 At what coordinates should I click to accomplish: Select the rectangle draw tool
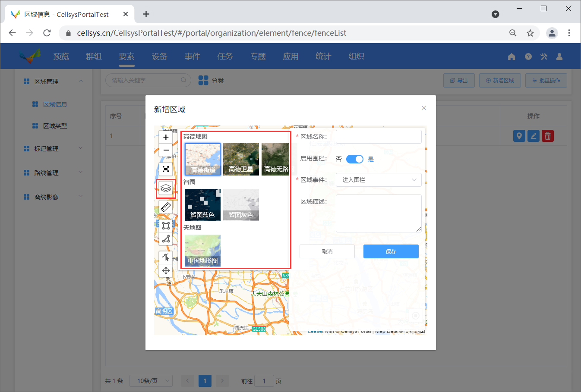[x=166, y=226]
